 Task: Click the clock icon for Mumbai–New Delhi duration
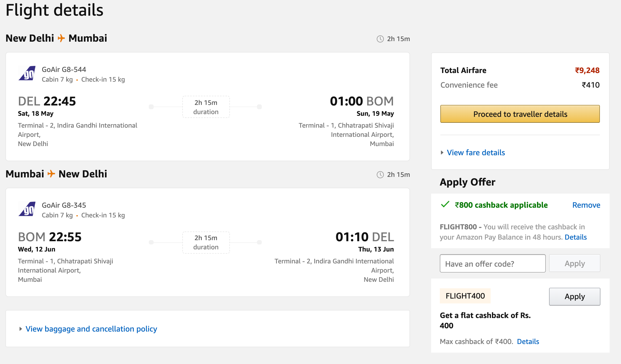(380, 175)
